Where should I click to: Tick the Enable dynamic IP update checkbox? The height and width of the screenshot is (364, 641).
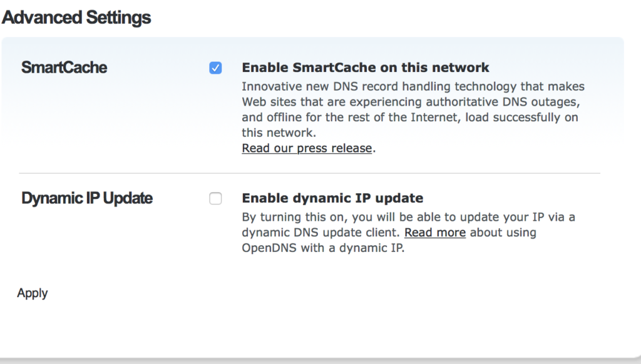tap(215, 199)
